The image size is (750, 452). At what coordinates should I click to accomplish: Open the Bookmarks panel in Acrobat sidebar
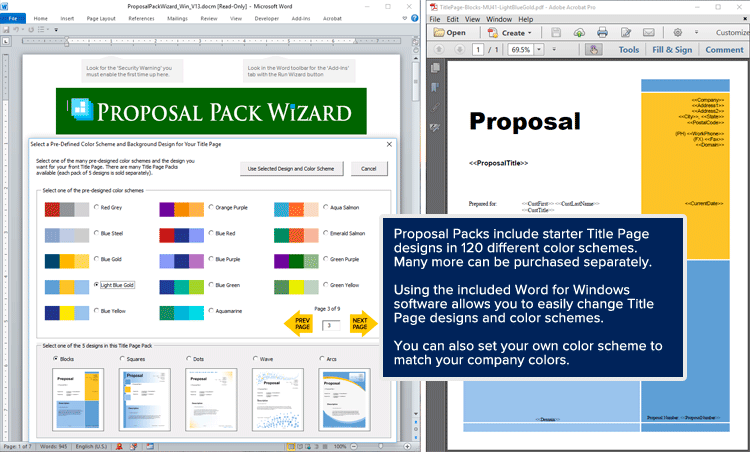coord(435,88)
